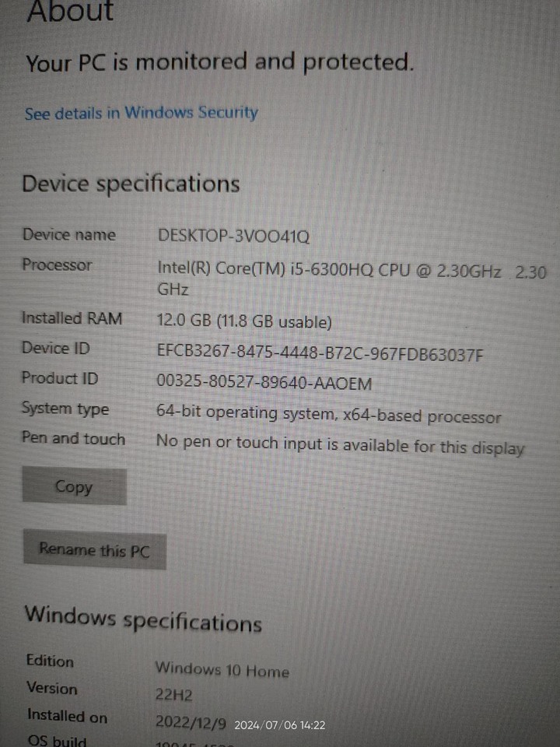Click the Rename this PC button
The width and height of the screenshot is (560, 747).
pyautogui.click(x=95, y=550)
